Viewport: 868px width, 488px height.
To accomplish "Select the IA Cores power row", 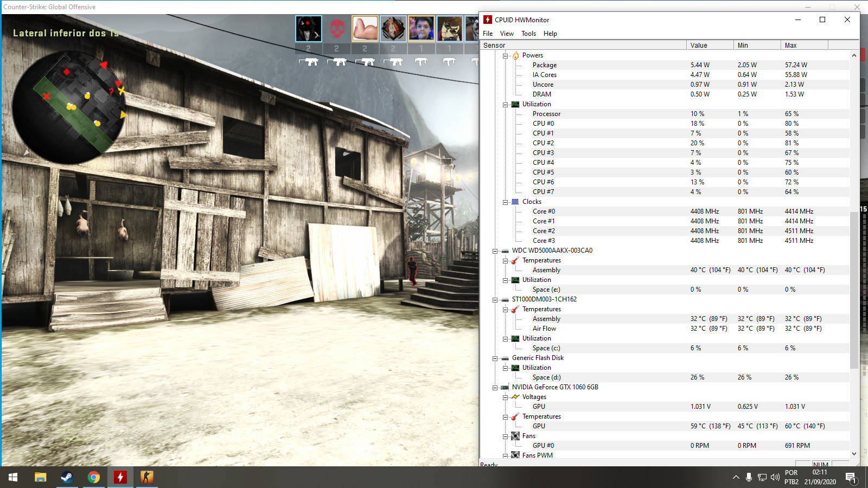I will (x=665, y=75).
